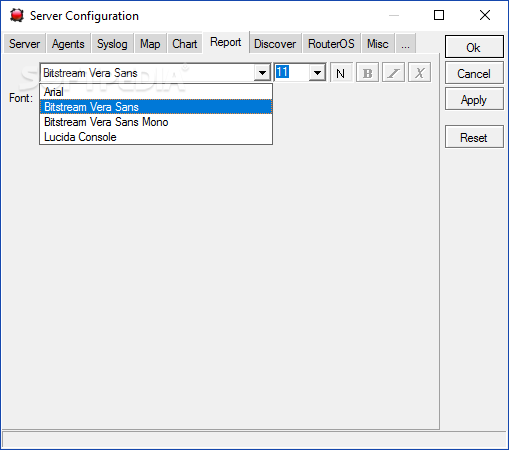Open the Agents tab

coord(68,44)
